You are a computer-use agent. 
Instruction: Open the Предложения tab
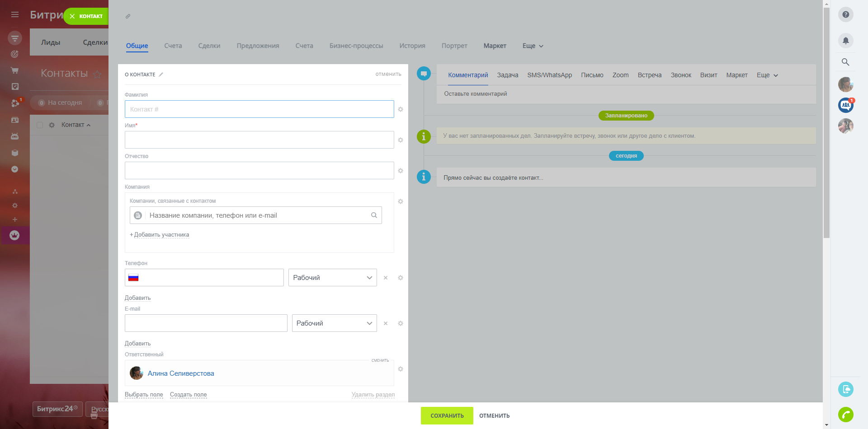[x=258, y=46]
